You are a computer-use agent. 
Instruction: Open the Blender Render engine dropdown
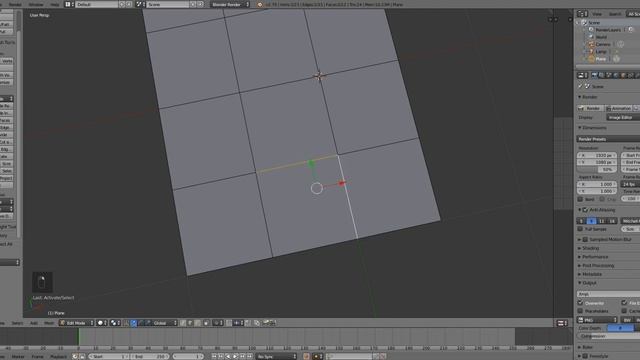click(x=230, y=4)
